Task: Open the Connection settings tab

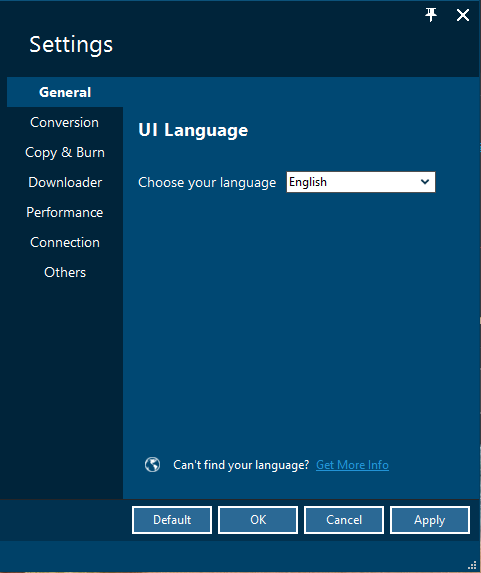Action: (65, 242)
